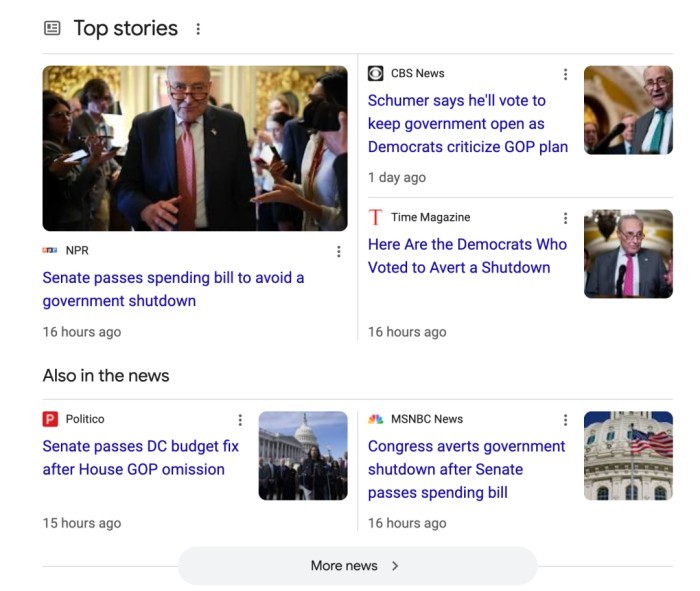Open the Top stories three-dot menu

(198, 29)
